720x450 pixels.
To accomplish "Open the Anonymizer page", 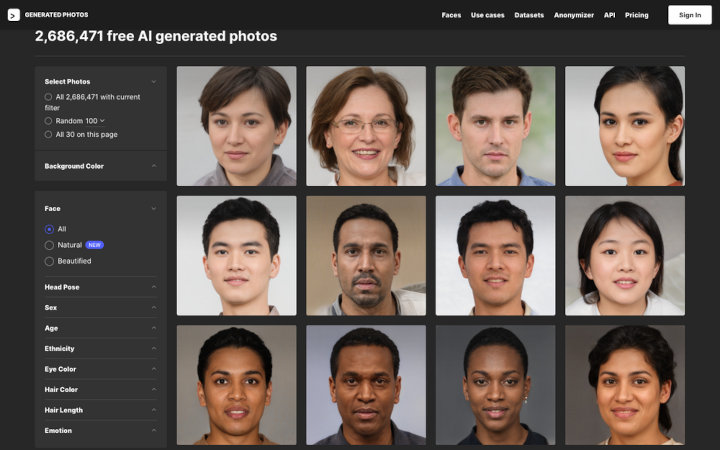I will 574,15.
